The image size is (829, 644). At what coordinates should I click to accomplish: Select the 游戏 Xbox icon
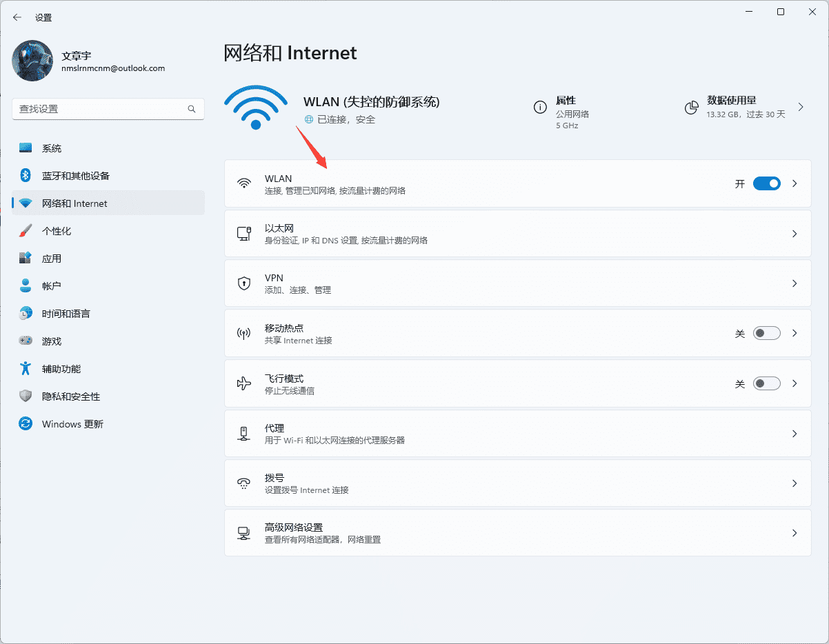coord(25,341)
